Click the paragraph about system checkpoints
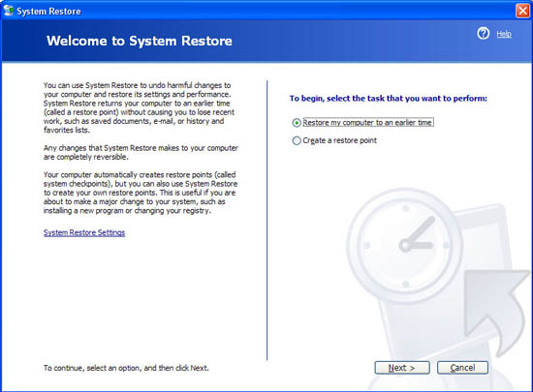 (x=141, y=193)
